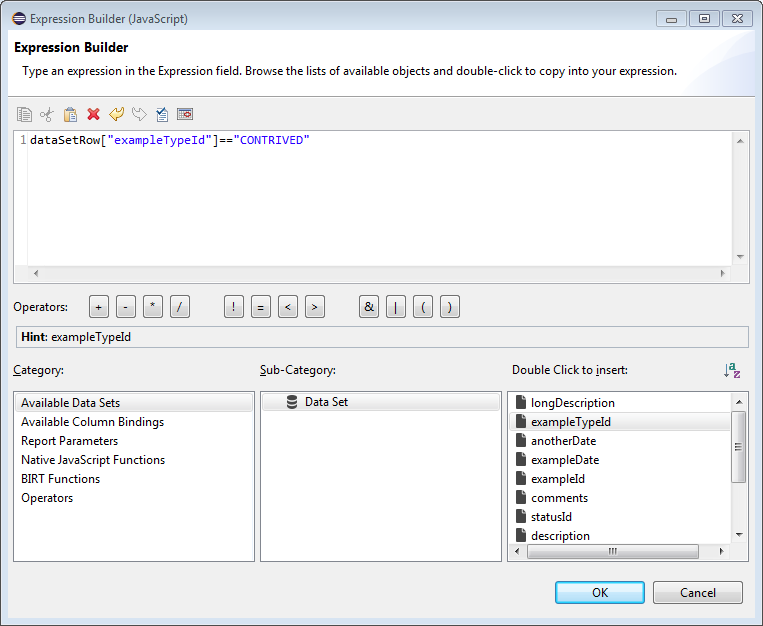
Task: Insert the divide slash operator
Action: pyautogui.click(x=180, y=307)
